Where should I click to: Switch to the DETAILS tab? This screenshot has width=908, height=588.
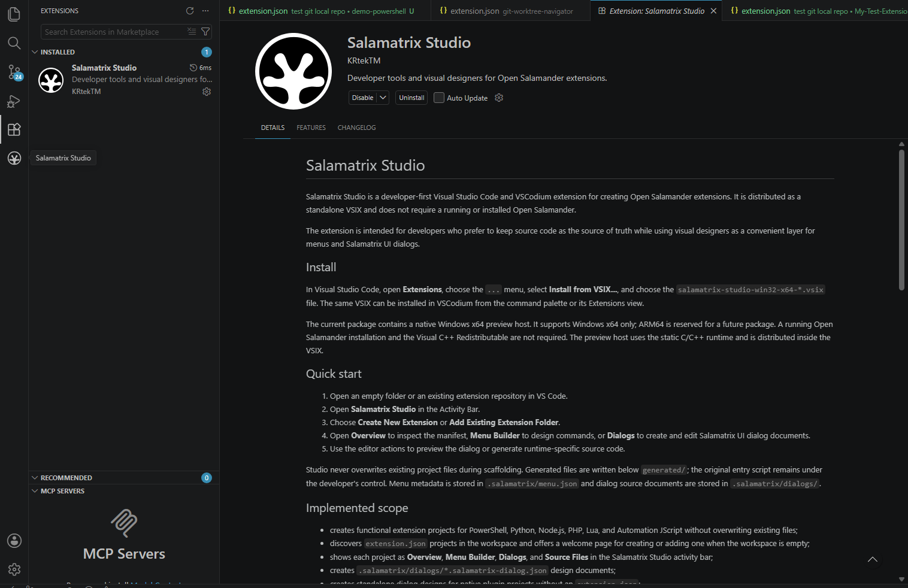point(273,128)
